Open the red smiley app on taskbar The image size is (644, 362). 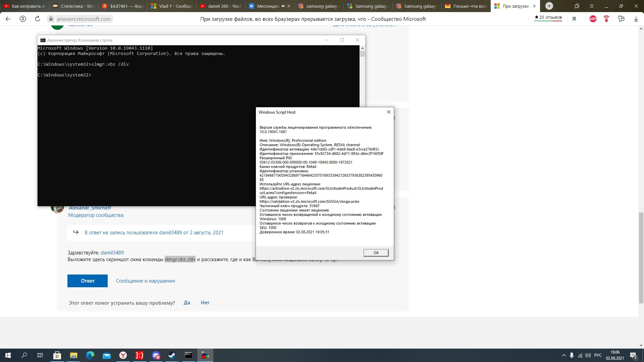[x=139, y=355]
